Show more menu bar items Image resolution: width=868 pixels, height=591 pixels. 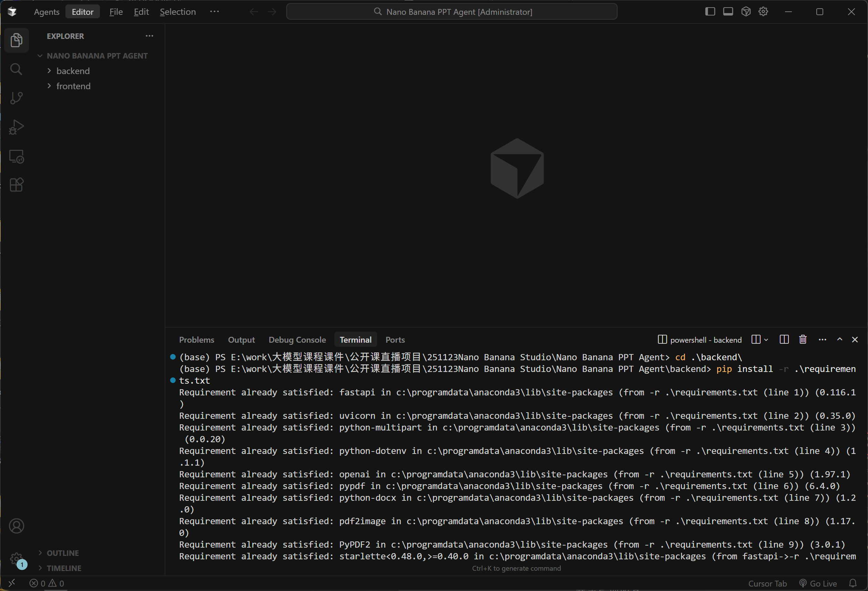click(x=214, y=12)
